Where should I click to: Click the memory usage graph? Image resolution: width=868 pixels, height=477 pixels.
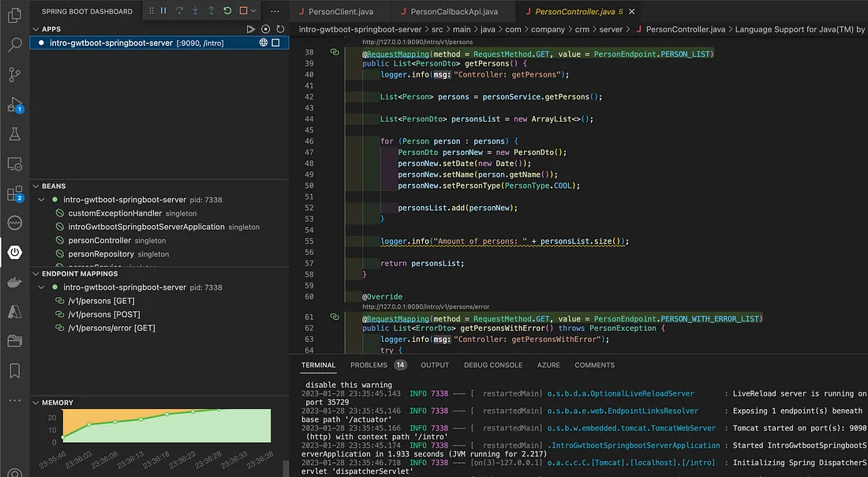(166, 426)
